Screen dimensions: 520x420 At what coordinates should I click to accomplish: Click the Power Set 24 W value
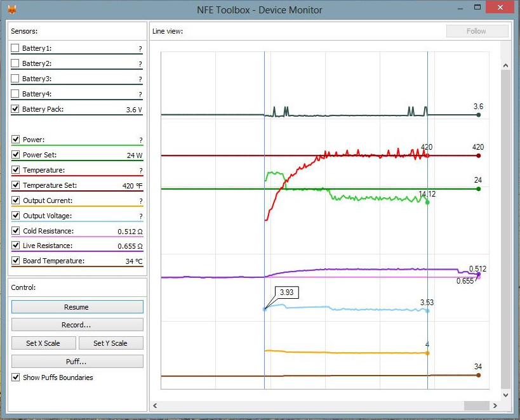click(x=135, y=155)
